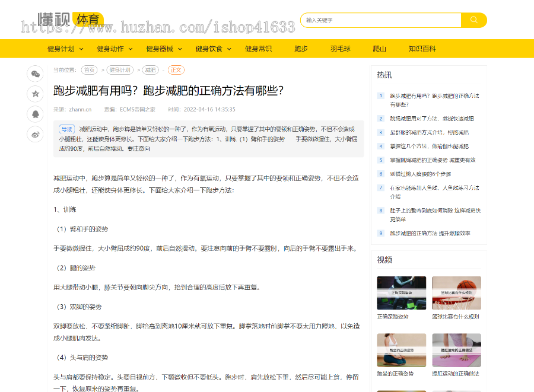The height and width of the screenshot is (392, 534).
Task: Click the 提肛运动的正确做法 video caption
Action: 456,374
